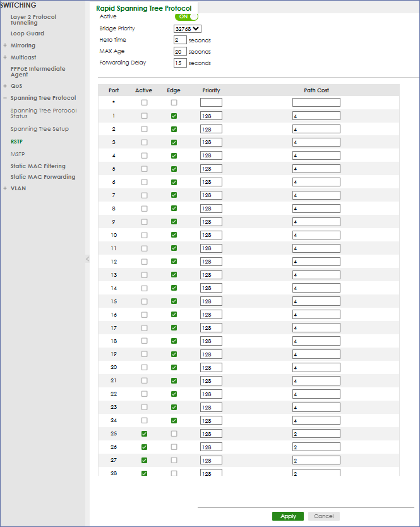
Task: Tick the wildcard row Active checkbox
Action: point(144,102)
